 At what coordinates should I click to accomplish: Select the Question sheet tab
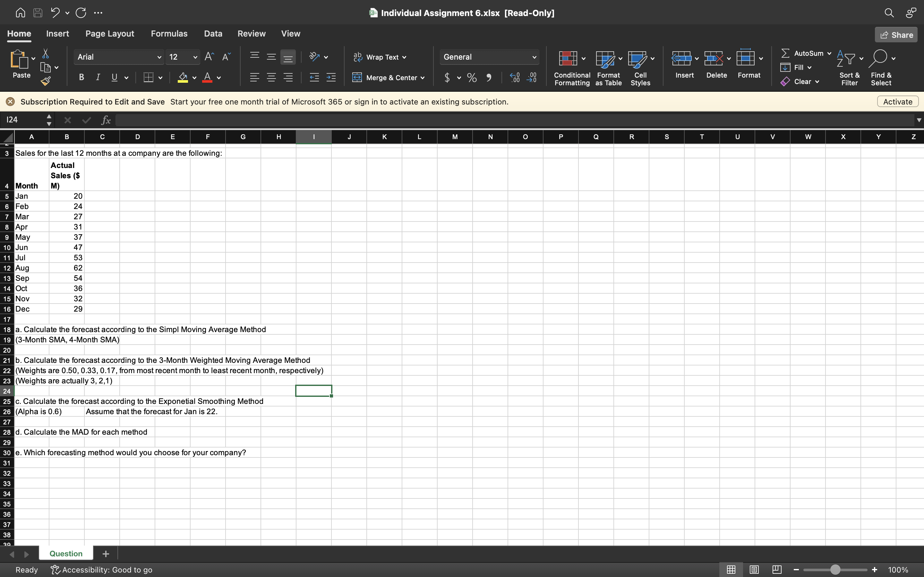(66, 553)
